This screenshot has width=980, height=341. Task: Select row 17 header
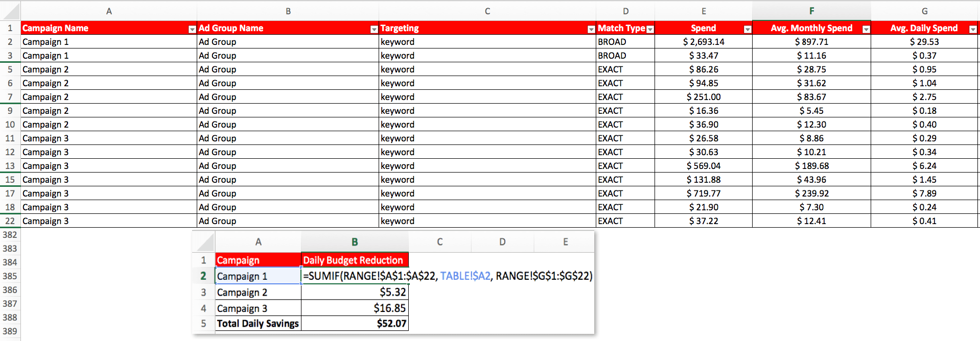click(x=10, y=193)
